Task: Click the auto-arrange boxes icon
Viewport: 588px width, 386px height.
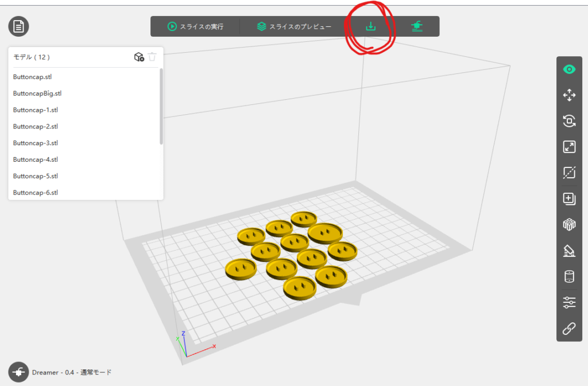Action: (x=569, y=224)
